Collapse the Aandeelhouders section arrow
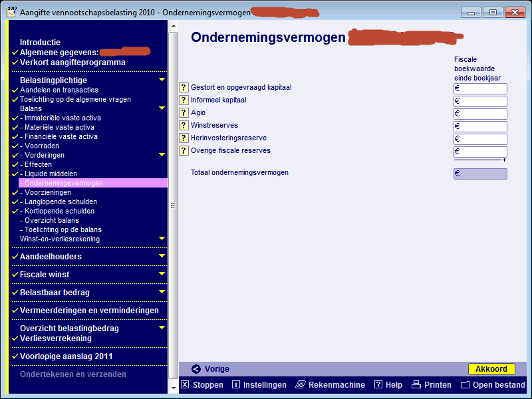 click(162, 257)
